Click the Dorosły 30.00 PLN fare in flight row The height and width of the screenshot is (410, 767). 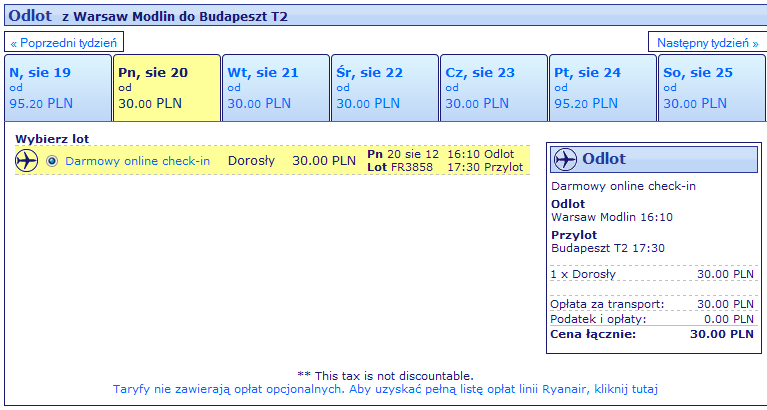coord(291,160)
